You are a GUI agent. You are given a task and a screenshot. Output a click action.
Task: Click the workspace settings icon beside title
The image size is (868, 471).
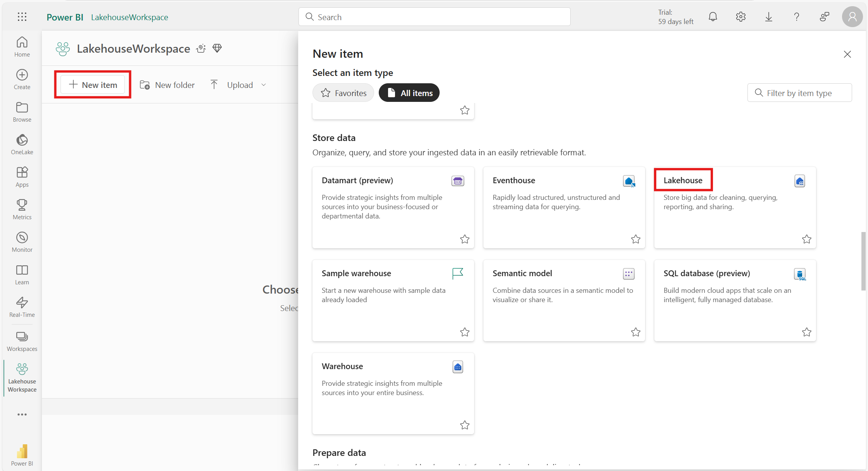click(201, 48)
